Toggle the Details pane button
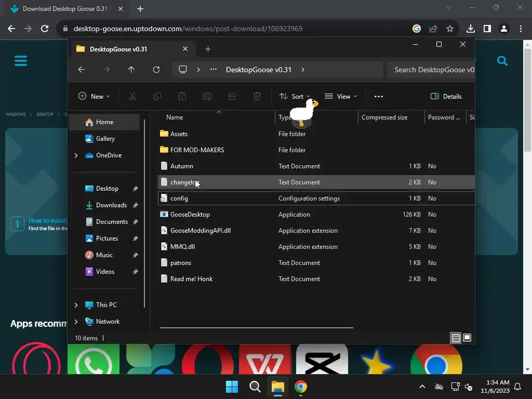Viewport: 532px width, 399px height. pos(446,96)
